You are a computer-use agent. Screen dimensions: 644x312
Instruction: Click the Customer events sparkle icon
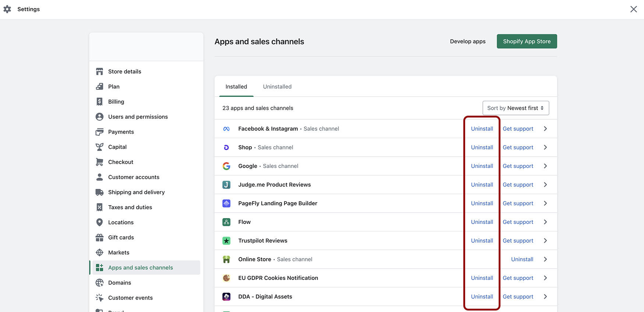(99, 298)
